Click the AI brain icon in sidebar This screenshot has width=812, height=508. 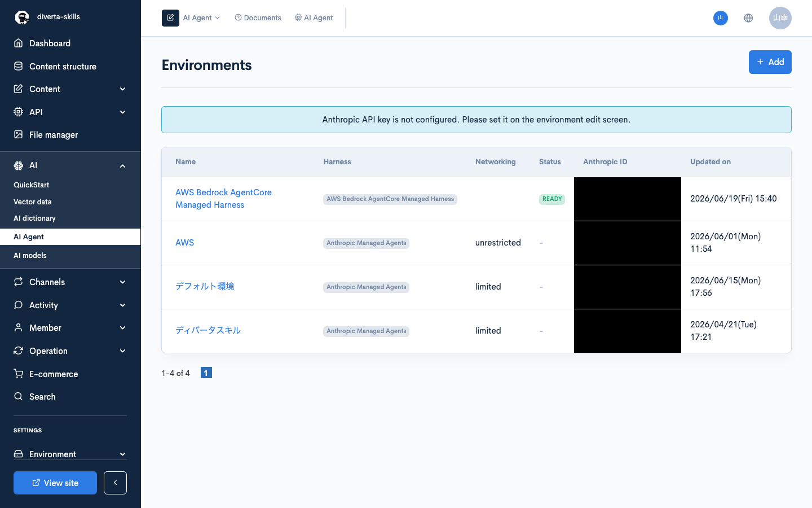19,165
